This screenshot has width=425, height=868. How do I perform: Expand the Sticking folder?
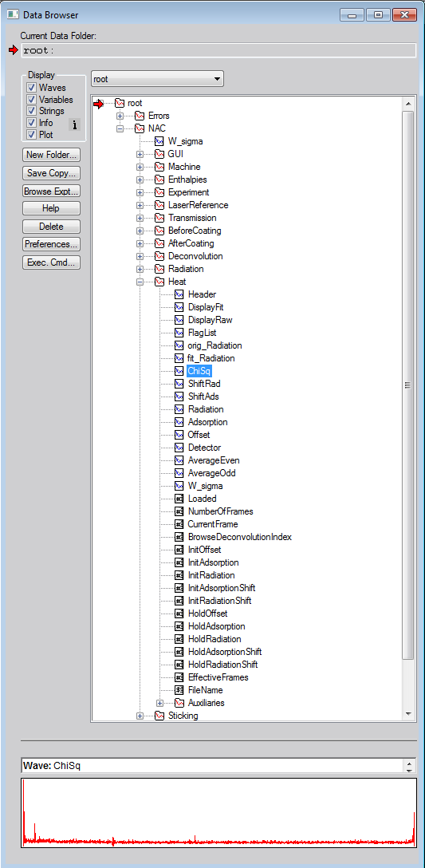(140, 716)
